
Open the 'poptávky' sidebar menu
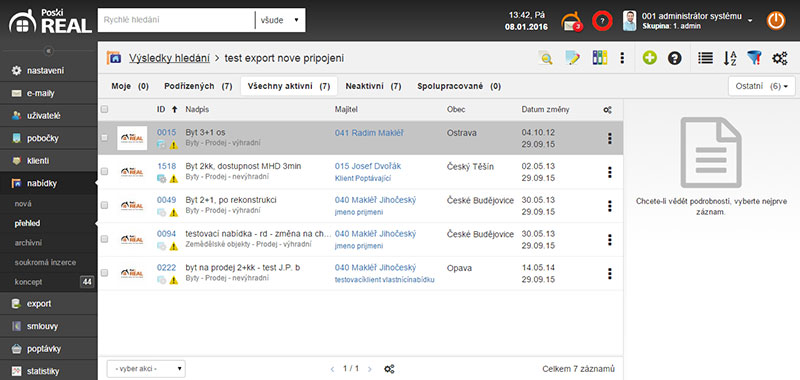(x=48, y=349)
